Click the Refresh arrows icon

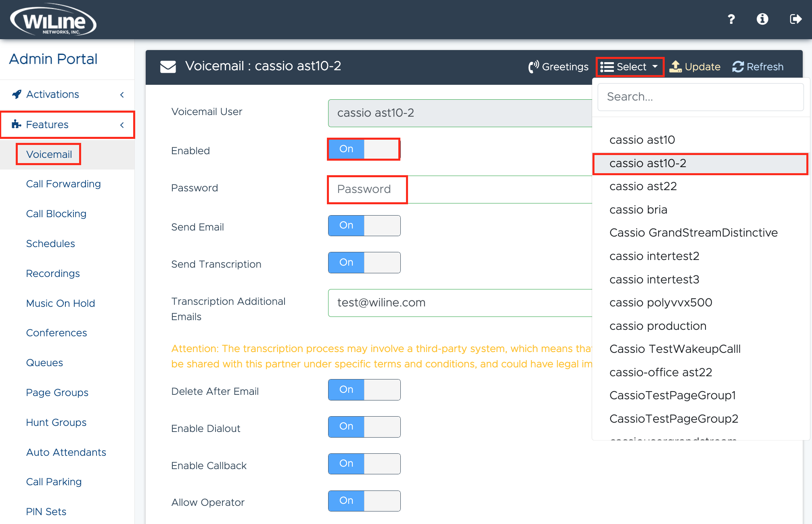(x=738, y=67)
